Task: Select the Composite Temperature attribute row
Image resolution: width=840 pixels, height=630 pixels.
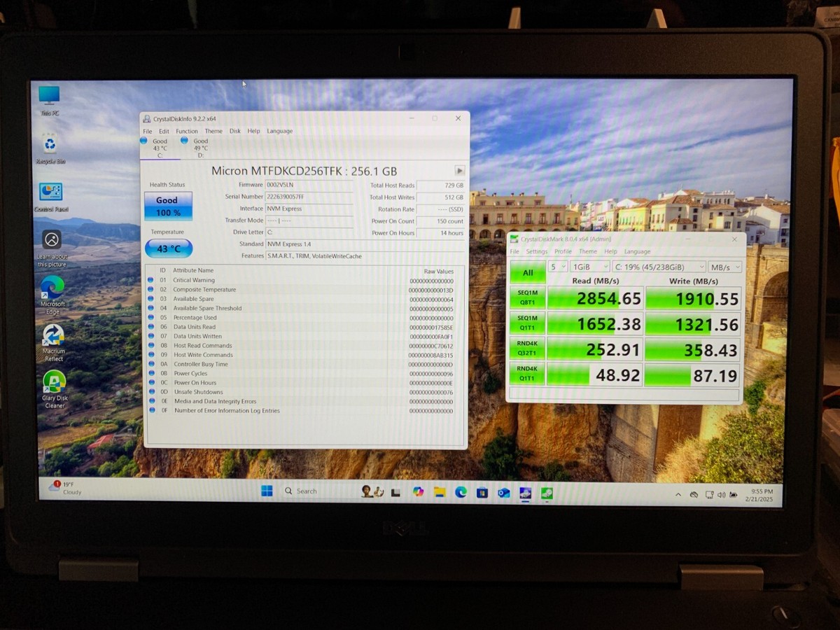Action: tap(302, 290)
